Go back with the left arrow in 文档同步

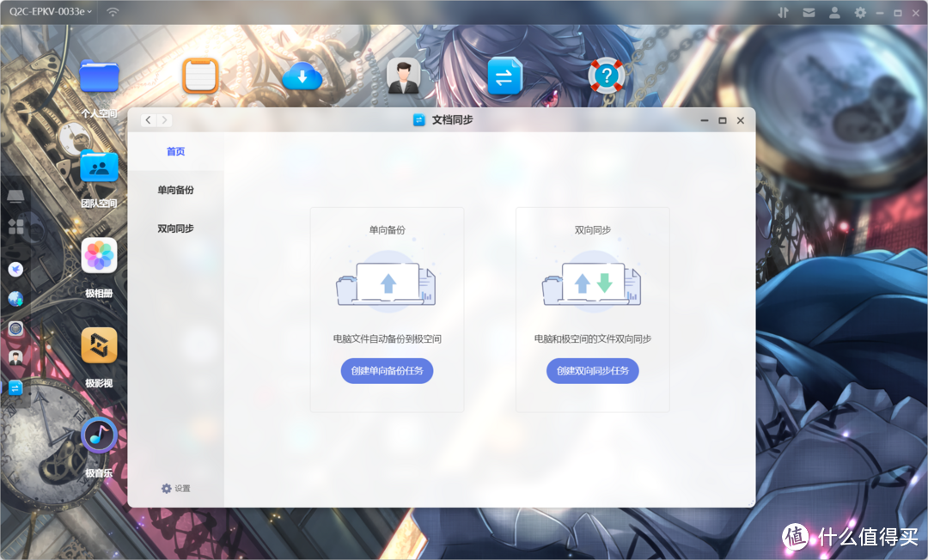(148, 120)
